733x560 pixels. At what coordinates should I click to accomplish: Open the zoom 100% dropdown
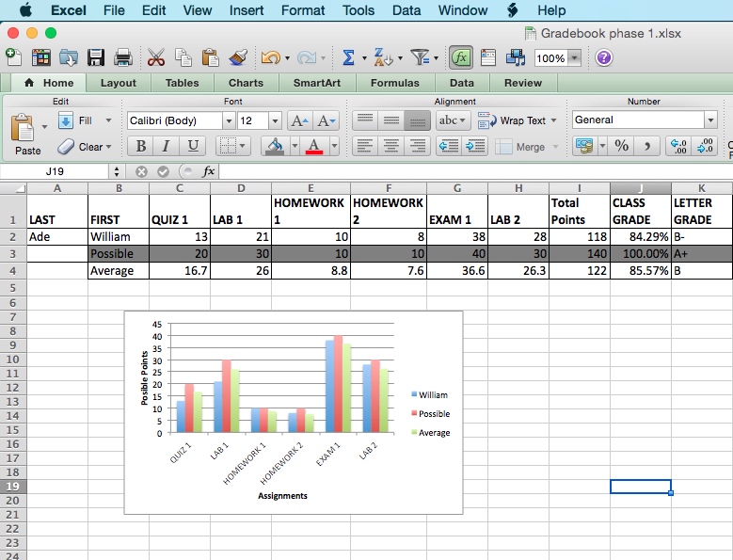point(575,58)
